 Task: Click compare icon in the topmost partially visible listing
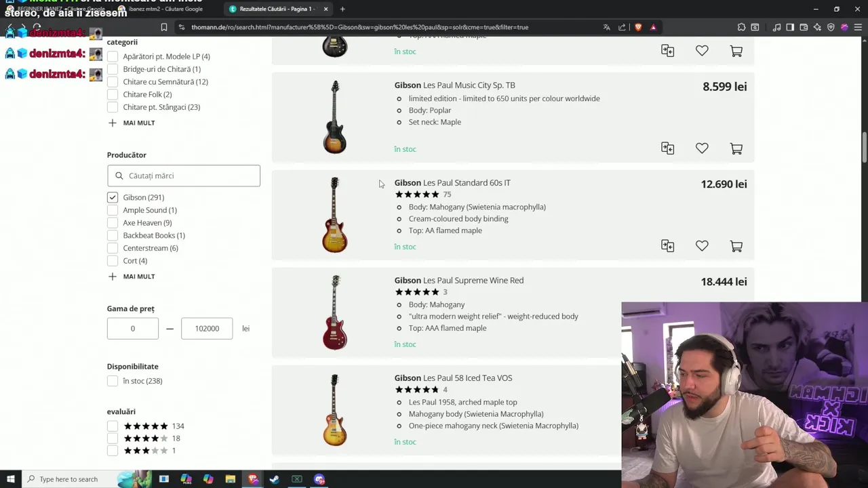point(668,51)
